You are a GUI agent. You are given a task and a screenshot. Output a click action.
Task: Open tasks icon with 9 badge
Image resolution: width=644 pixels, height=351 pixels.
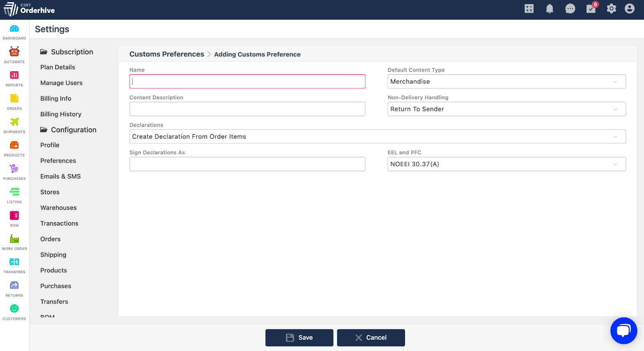(592, 8)
